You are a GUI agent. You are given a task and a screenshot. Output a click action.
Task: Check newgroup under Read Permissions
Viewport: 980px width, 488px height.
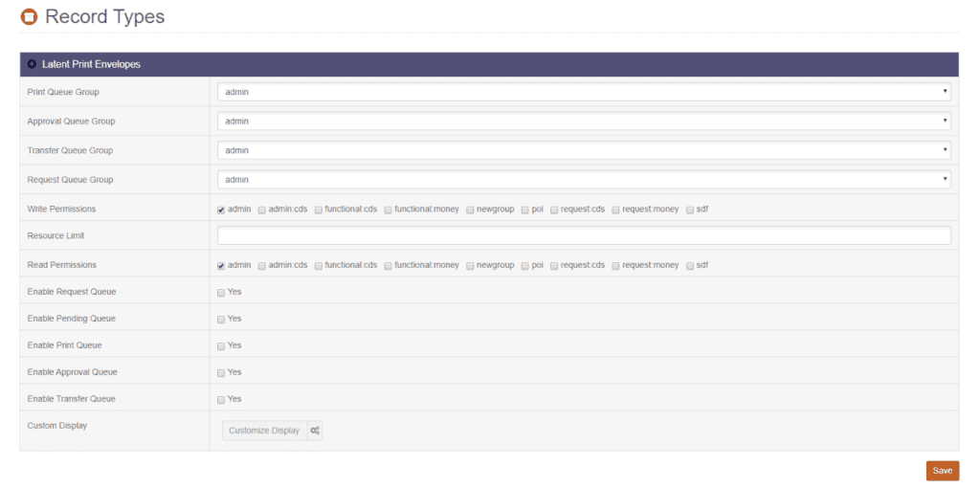[x=470, y=266]
